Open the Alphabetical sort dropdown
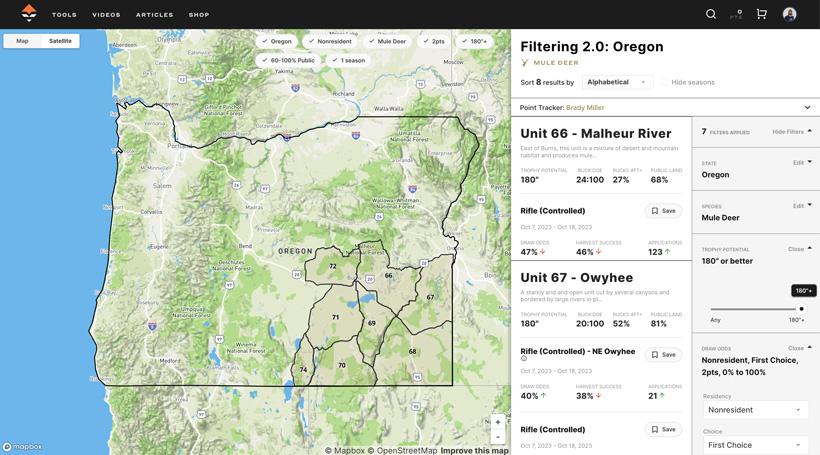This screenshot has height=455, width=820. (617, 82)
